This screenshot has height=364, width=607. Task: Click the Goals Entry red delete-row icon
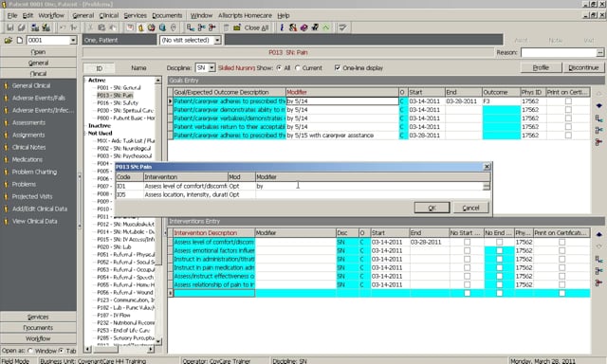coord(598,142)
